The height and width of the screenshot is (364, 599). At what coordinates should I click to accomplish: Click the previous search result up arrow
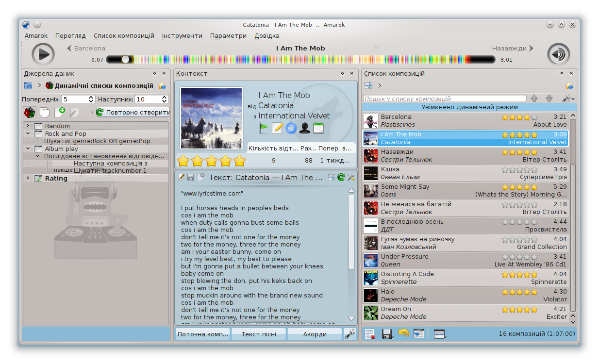click(534, 99)
